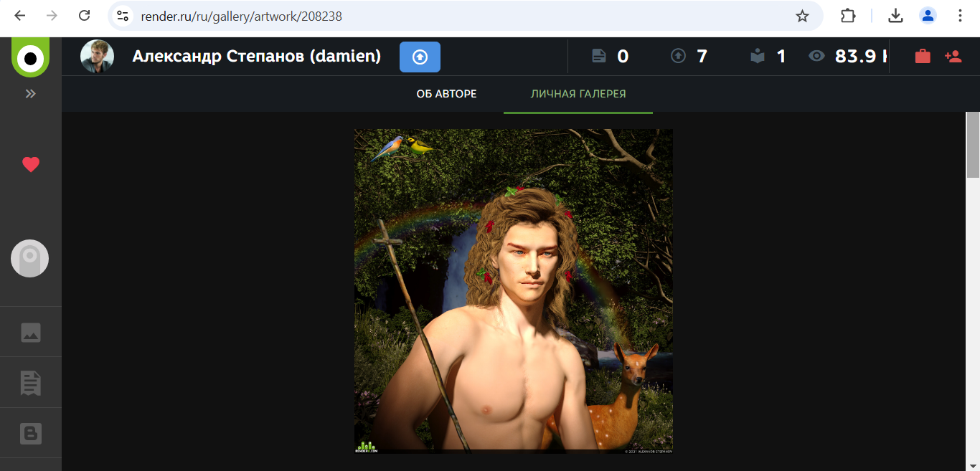Open the gray user avatar in sidebar
The image size is (980, 471).
(x=30, y=259)
